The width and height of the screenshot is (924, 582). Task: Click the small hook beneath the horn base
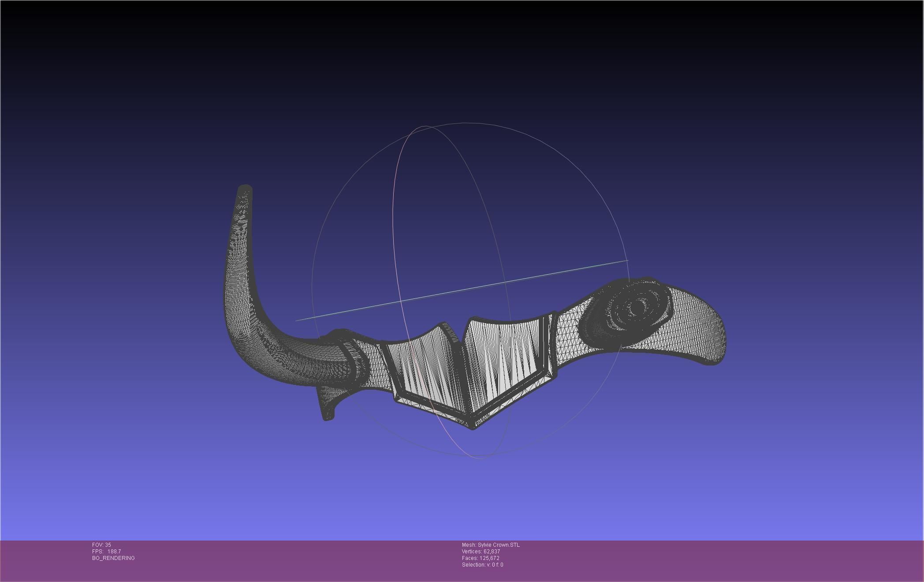(327, 410)
